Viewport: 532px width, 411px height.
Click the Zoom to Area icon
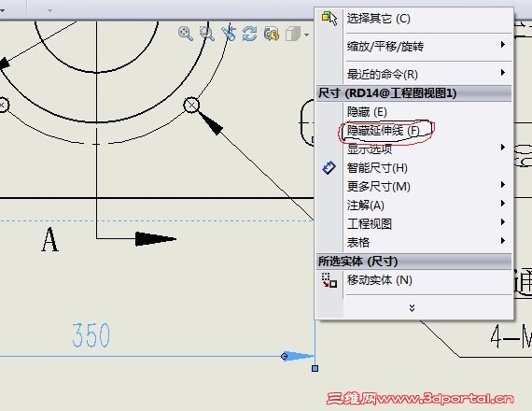pyautogui.click(x=206, y=34)
